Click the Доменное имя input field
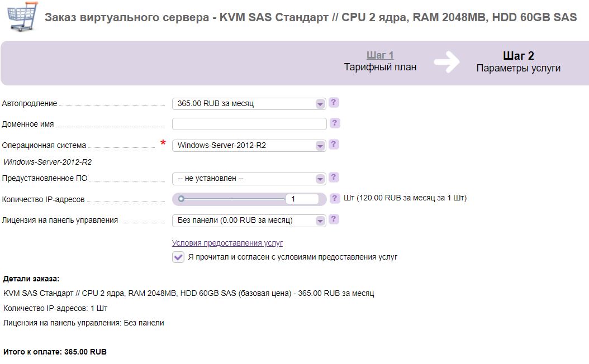 (x=249, y=124)
